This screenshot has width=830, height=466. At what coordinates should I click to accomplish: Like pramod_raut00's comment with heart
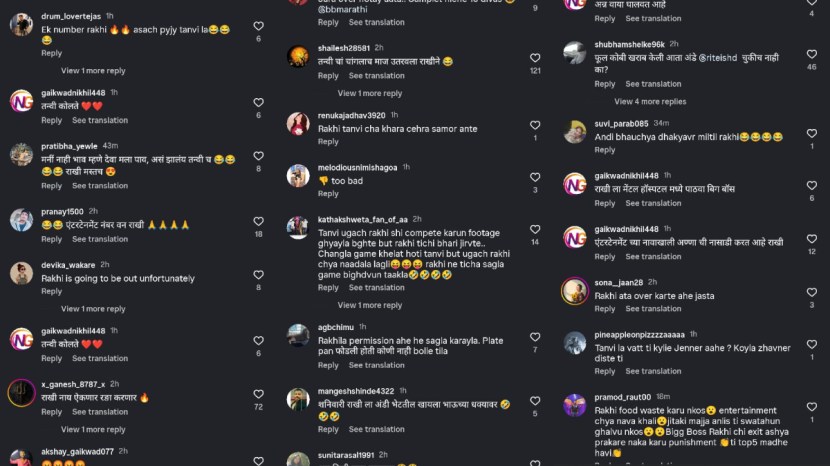coord(811,407)
